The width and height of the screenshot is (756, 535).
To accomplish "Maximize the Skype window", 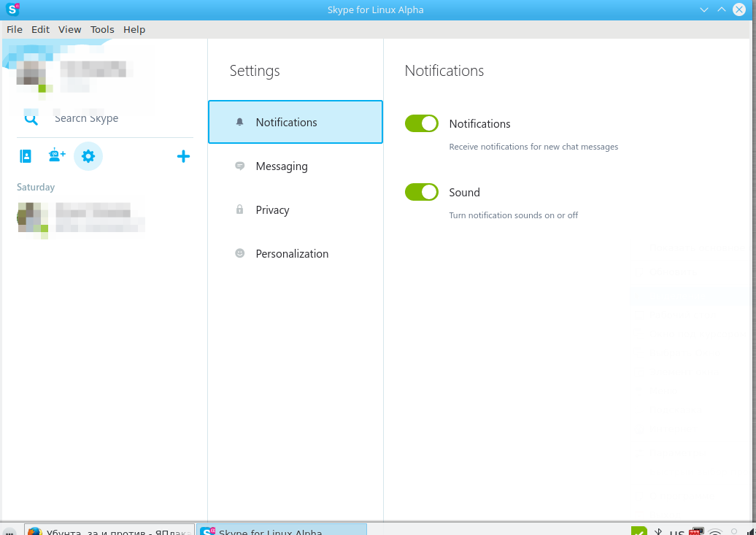I will pos(721,9).
